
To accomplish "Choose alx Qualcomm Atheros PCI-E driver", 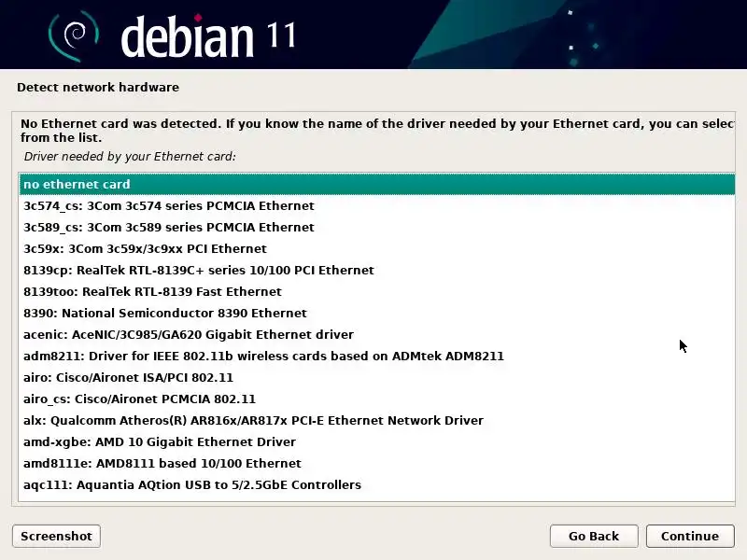I will pyautogui.click(x=377, y=420).
